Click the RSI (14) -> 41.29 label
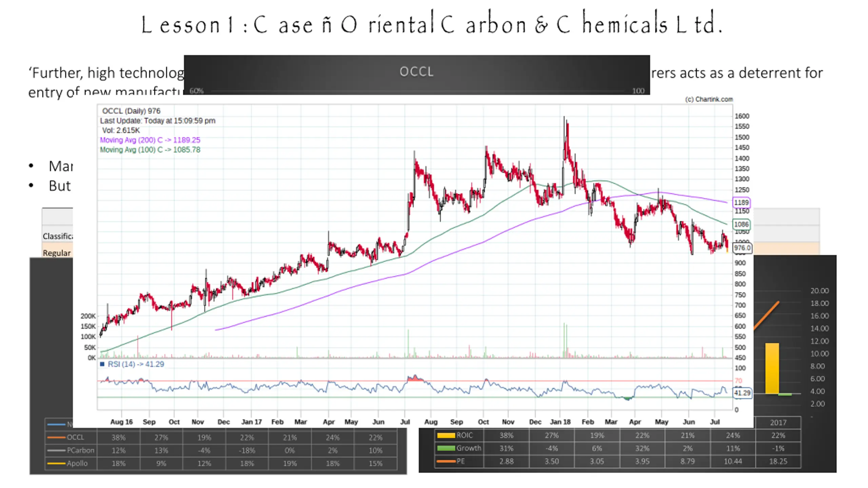This screenshot has width=868, height=488. point(136,364)
